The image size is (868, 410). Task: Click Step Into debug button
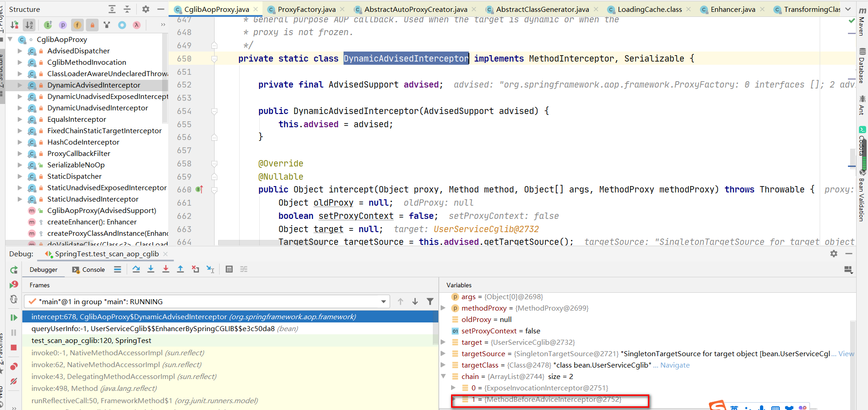pyautogui.click(x=151, y=270)
